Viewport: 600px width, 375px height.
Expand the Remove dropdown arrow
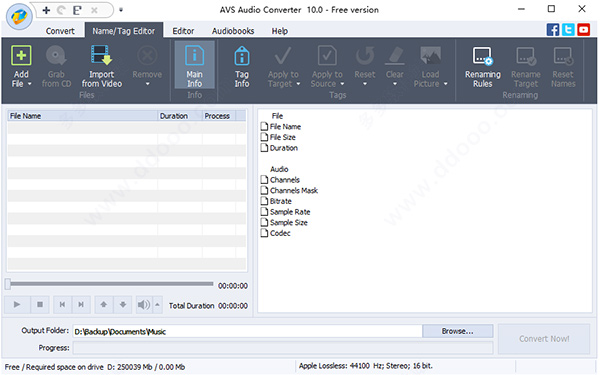(147, 84)
